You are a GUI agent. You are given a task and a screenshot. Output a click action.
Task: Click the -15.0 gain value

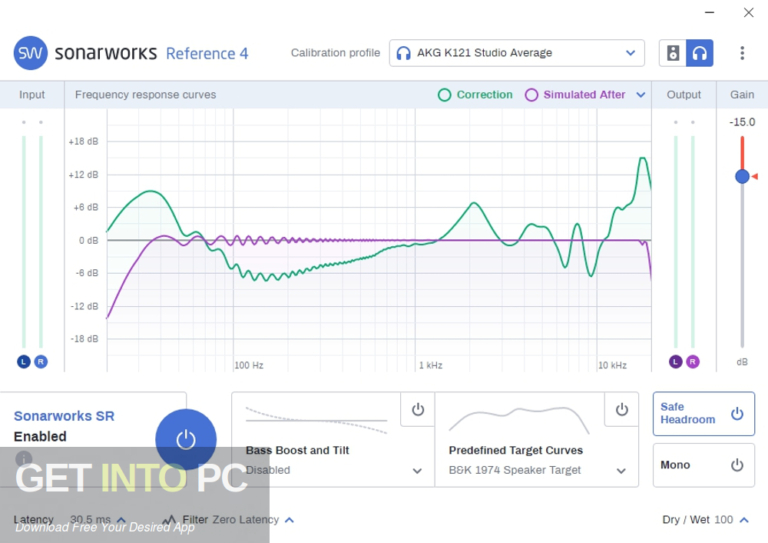(x=742, y=122)
